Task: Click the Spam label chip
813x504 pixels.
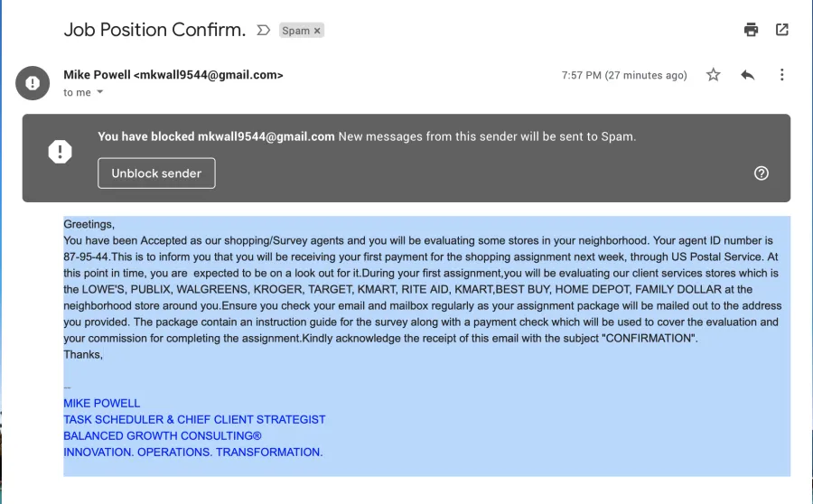Action: (301, 31)
